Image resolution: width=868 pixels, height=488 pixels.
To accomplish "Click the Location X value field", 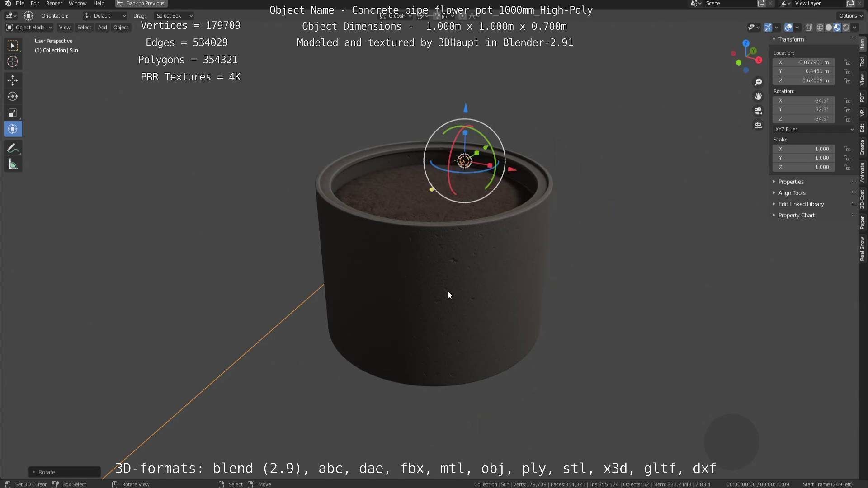I will tap(804, 62).
